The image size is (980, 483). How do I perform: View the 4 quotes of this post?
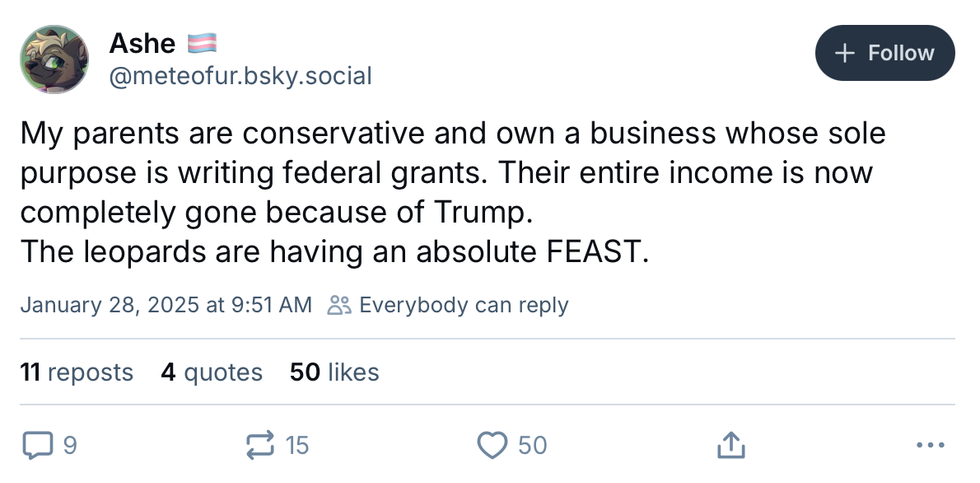pyautogui.click(x=211, y=373)
